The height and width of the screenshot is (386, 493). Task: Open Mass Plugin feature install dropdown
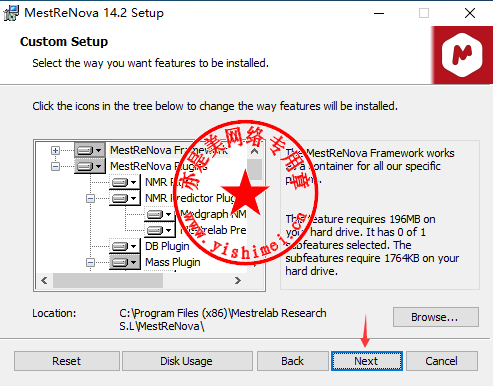click(x=125, y=262)
